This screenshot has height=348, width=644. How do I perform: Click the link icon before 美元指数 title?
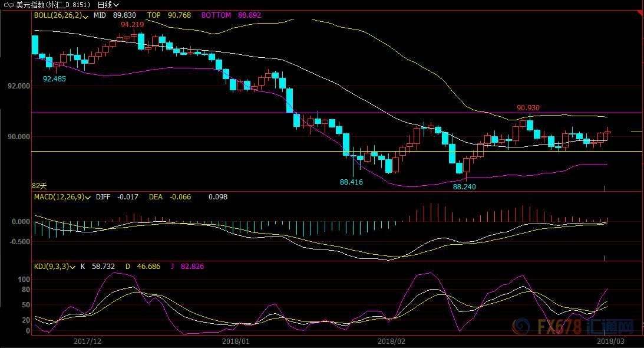[x=8, y=5]
